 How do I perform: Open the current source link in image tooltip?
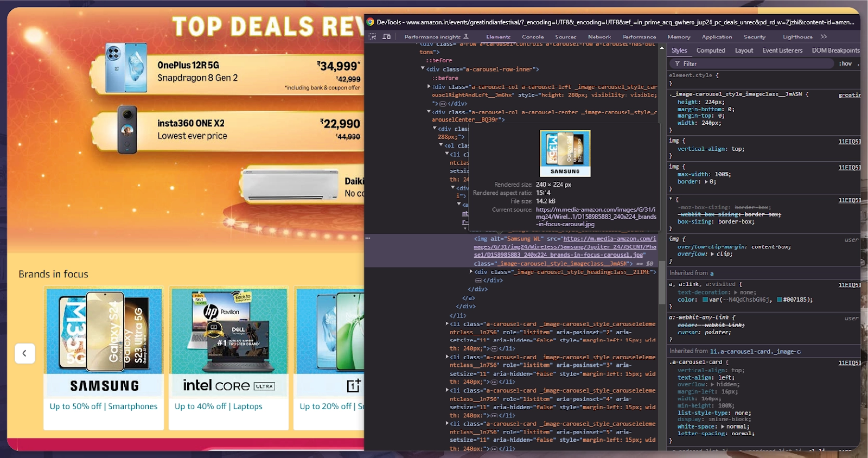click(596, 217)
